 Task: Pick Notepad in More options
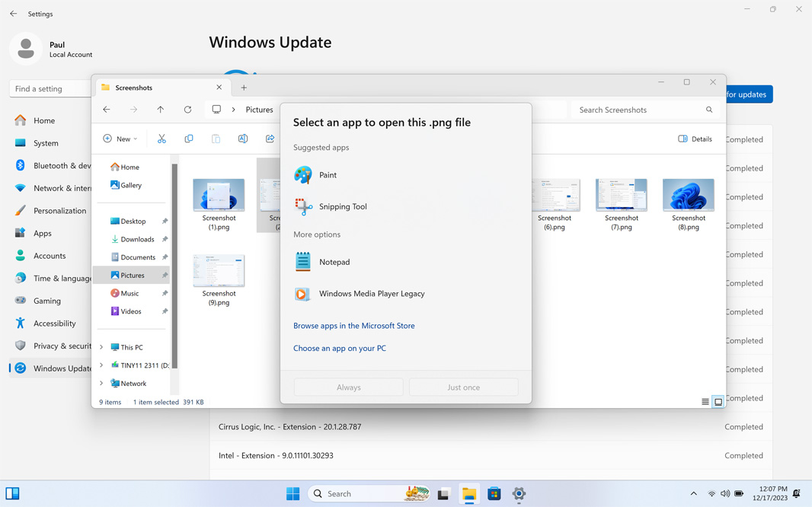pos(334,262)
